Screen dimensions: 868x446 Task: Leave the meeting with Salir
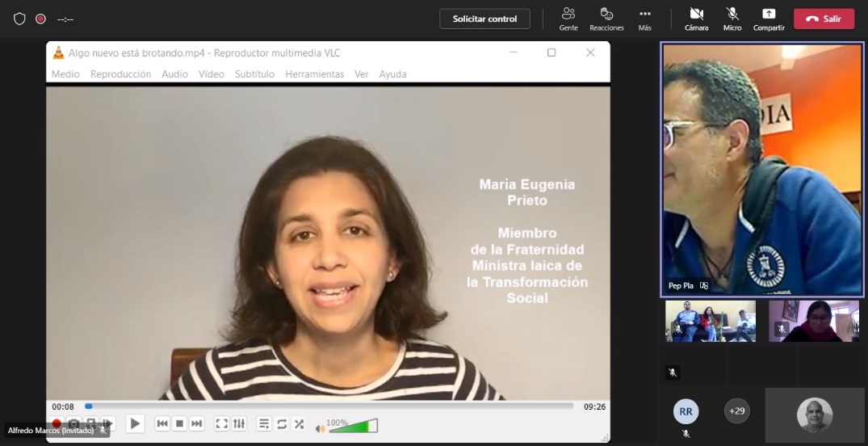[824, 19]
